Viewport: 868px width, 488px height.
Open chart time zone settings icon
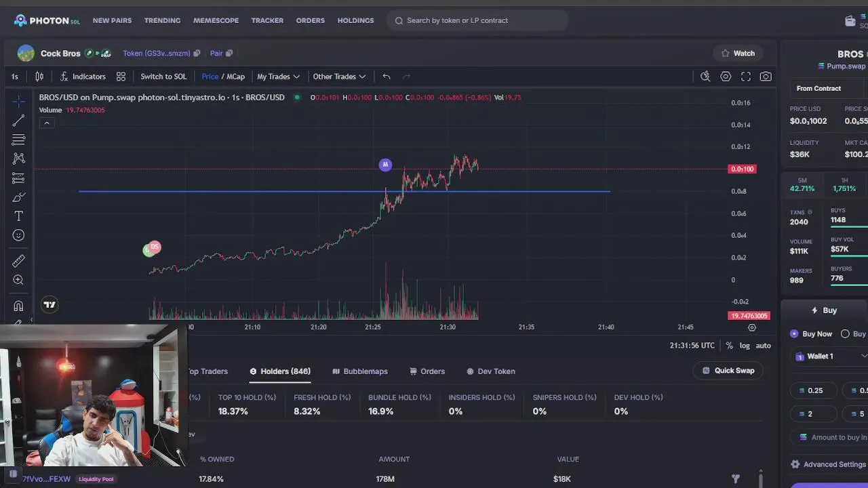click(x=751, y=327)
